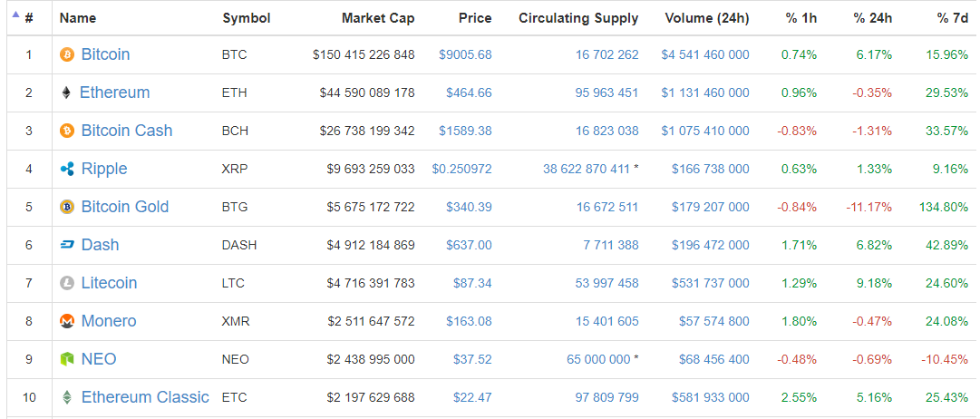
Task: Open the Ethereum Classic name link
Action: pyautogui.click(x=145, y=398)
